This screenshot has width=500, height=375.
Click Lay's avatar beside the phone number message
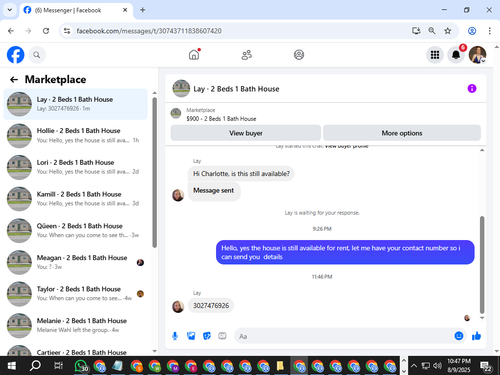click(x=178, y=306)
